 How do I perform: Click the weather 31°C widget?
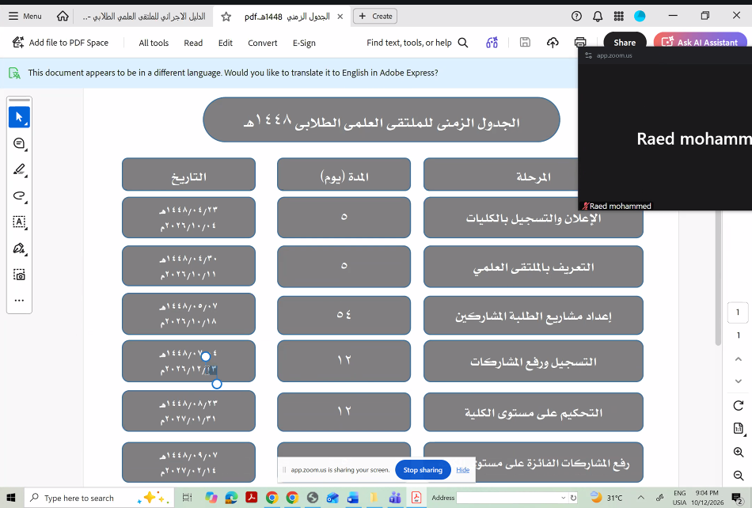606,498
